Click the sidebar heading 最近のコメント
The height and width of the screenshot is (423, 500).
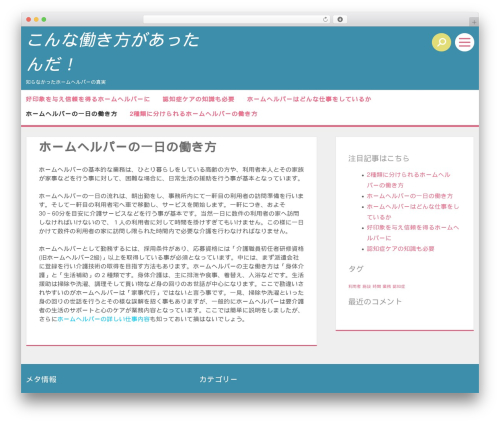[x=375, y=302]
